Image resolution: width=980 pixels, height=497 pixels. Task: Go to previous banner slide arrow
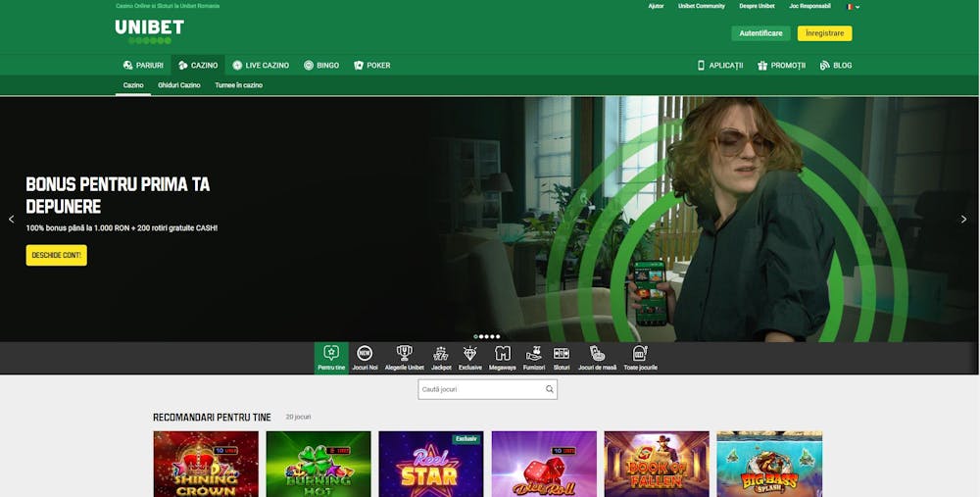coord(11,220)
